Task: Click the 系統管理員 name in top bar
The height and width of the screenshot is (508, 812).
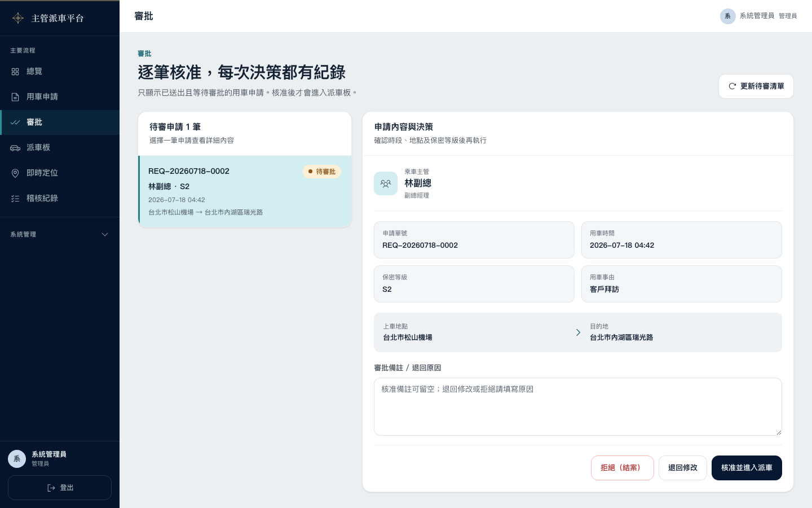Action: [757, 16]
